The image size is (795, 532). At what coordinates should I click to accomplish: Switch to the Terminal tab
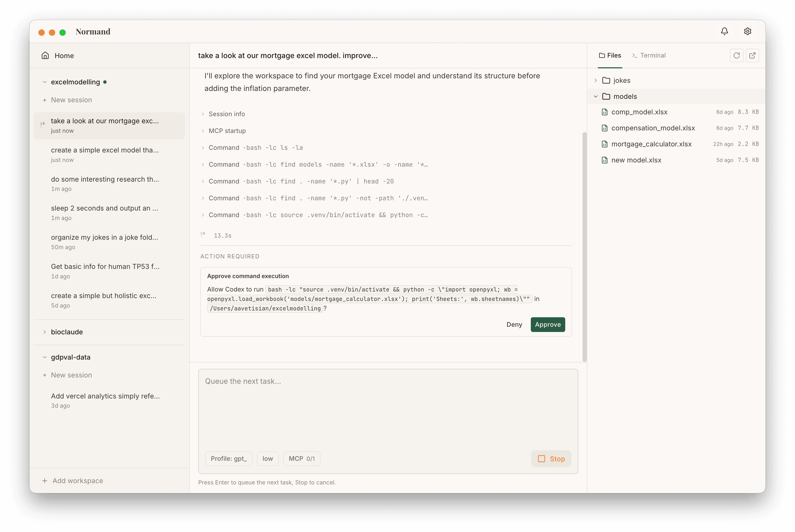tap(649, 55)
